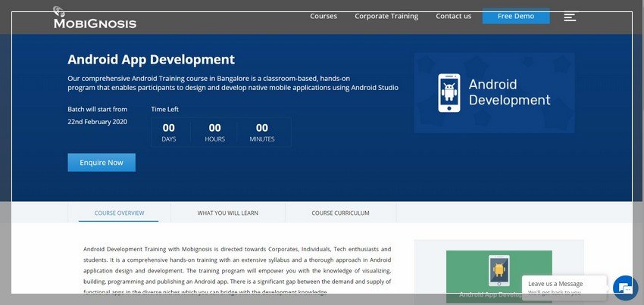Click the Android App Development heading
Viewport: 644px width, 305px height.
[151, 60]
